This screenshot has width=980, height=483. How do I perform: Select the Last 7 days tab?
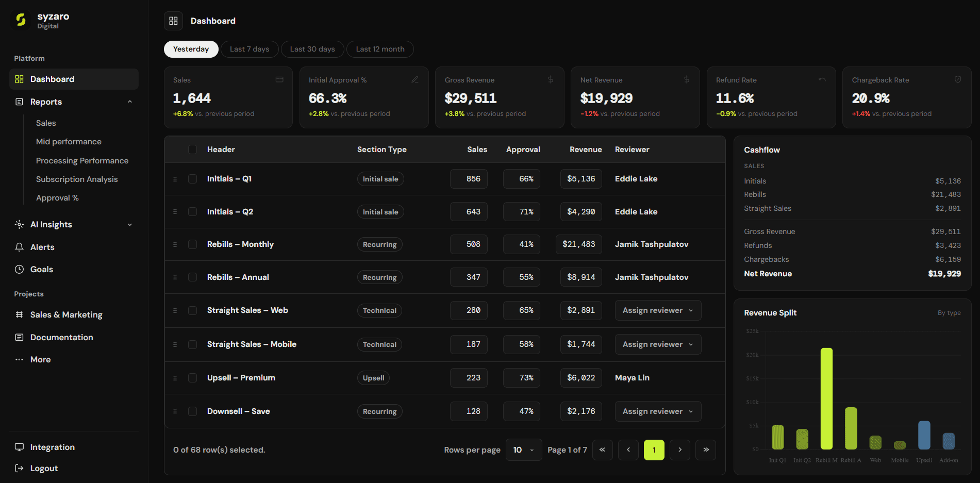[x=250, y=49]
